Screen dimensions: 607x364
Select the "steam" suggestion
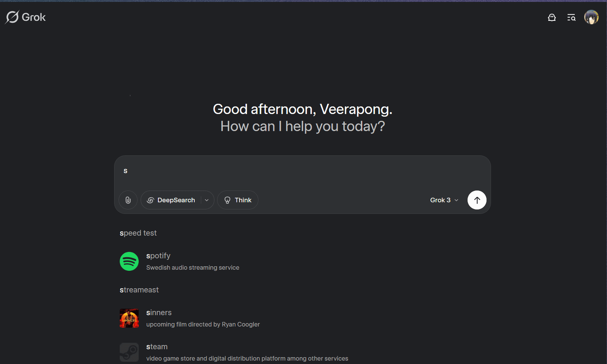(x=157, y=347)
